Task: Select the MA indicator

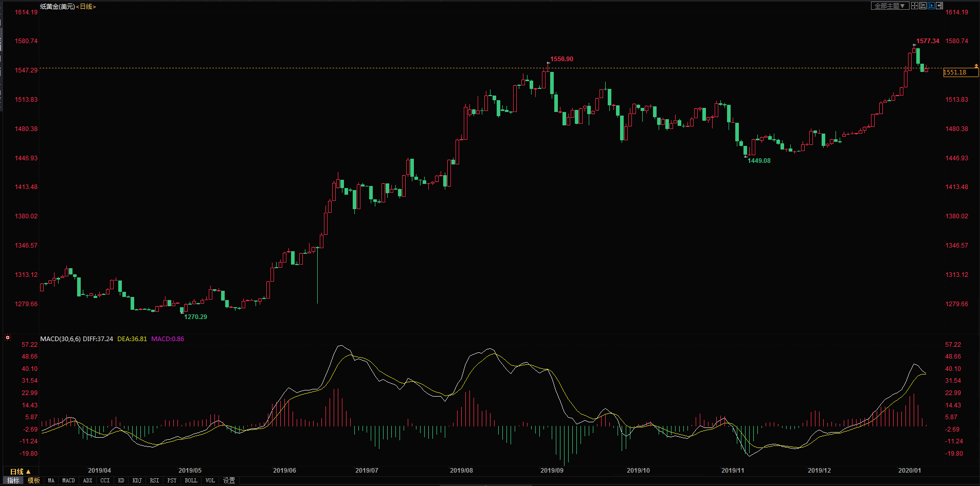Action: click(51, 480)
